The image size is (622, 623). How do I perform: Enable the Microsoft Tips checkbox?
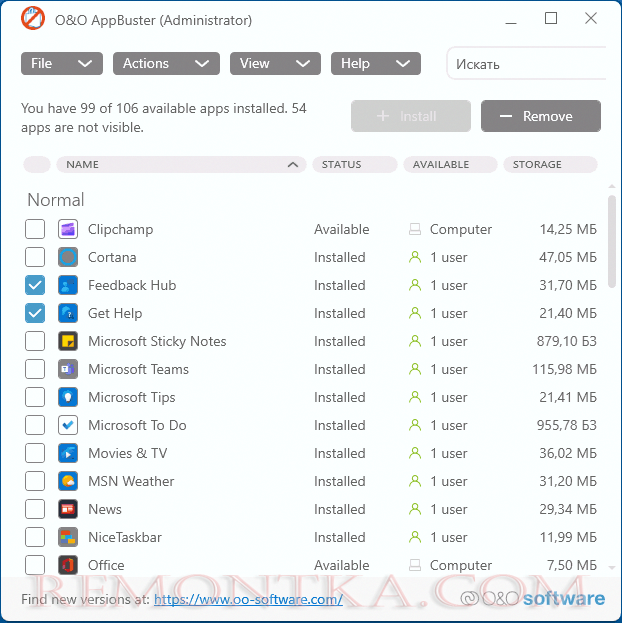click(x=35, y=397)
